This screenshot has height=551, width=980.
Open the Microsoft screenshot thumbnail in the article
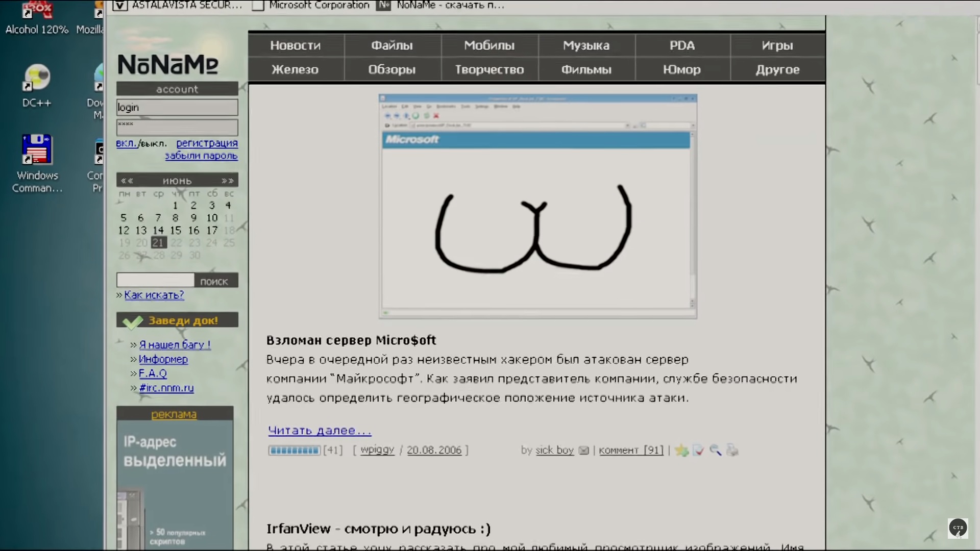[x=537, y=206]
